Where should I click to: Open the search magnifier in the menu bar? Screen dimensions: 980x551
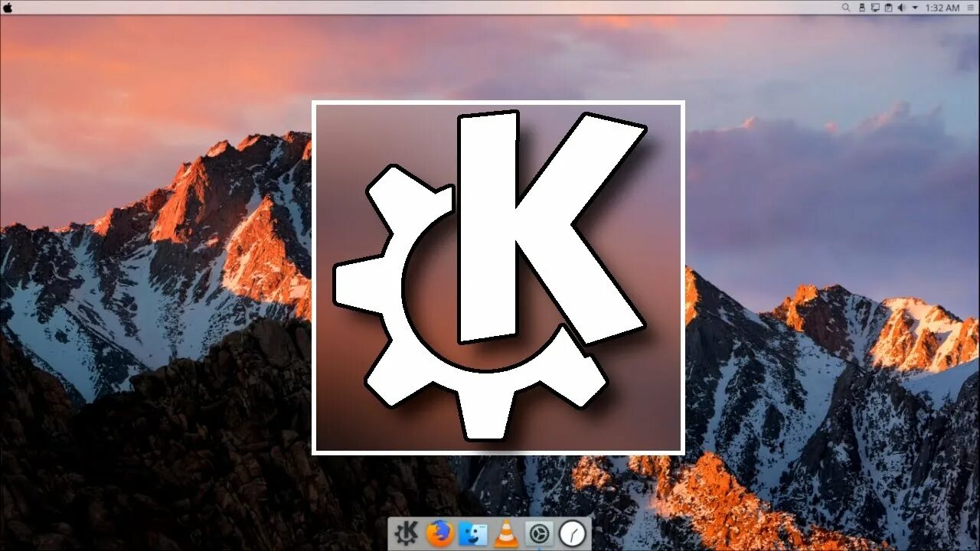pos(846,8)
